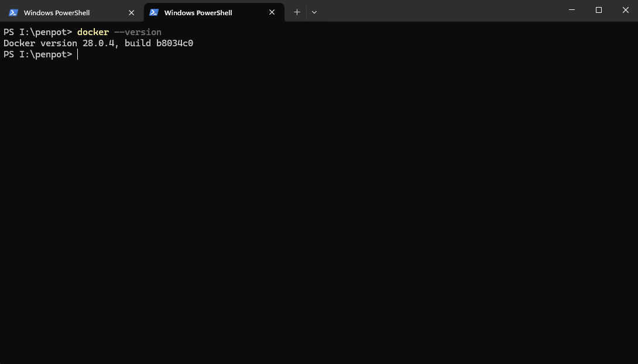Close the active second PowerShell tab

(272, 12)
